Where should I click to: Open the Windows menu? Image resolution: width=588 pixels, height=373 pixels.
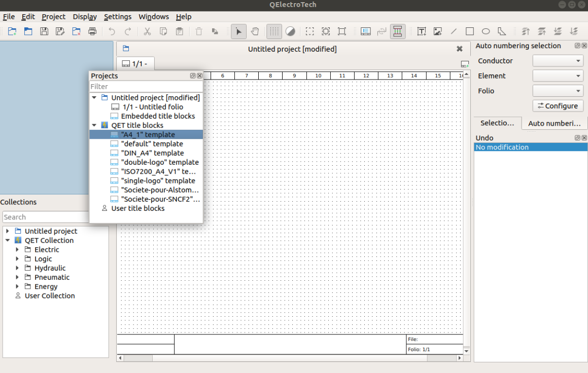(154, 17)
